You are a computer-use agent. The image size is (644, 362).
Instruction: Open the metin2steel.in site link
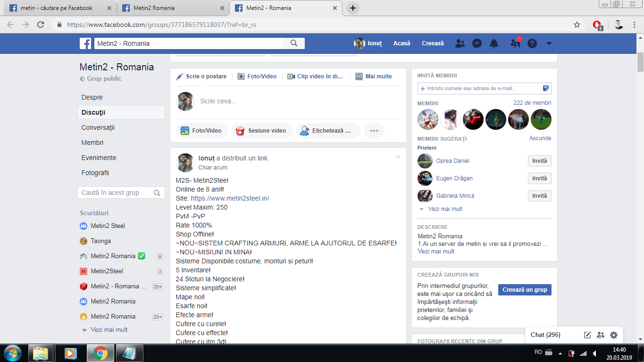click(x=230, y=198)
